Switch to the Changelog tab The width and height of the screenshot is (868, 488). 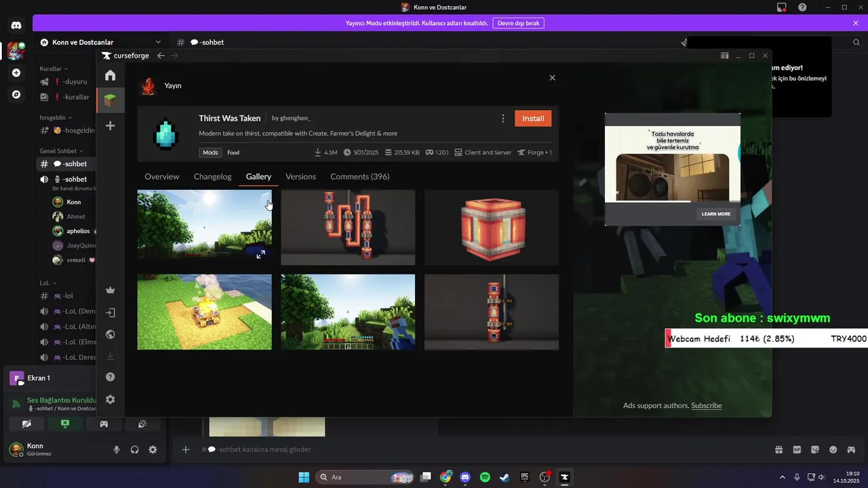pyautogui.click(x=212, y=176)
